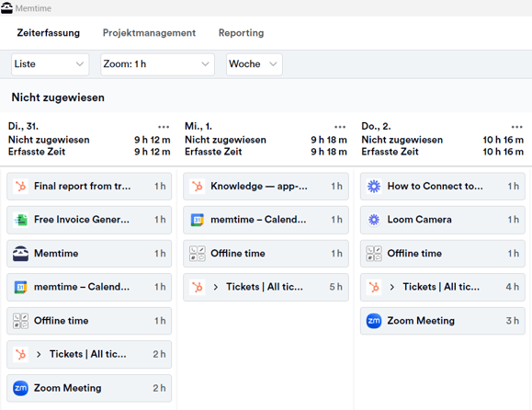Select Tuesday's 'Zoom Meeting' 2 h entry
The width and height of the screenshot is (532, 410).
point(89,388)
